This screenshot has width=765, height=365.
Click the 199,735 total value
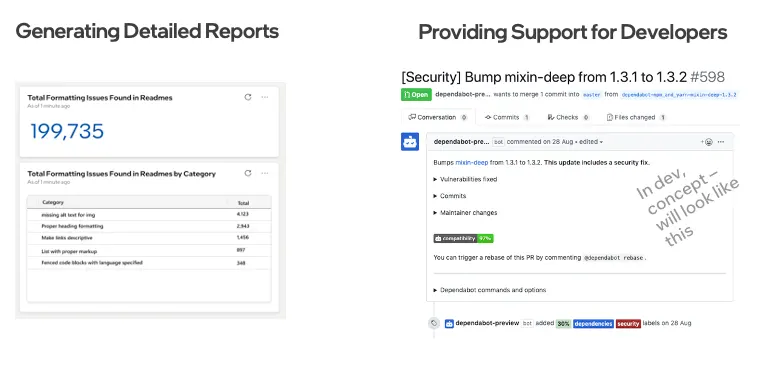pyautogui.click(x=67, y=131)
